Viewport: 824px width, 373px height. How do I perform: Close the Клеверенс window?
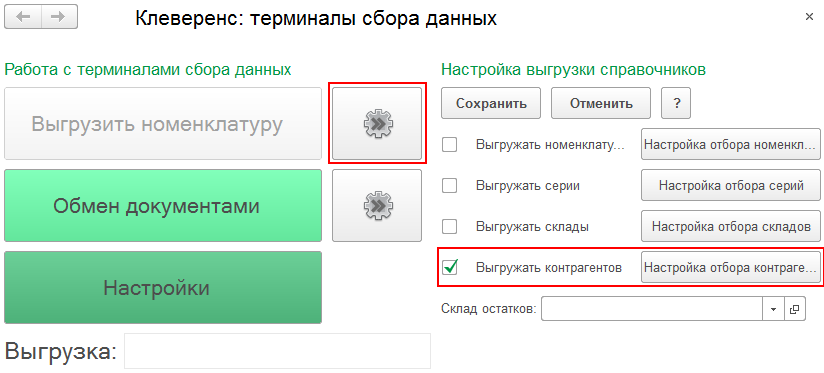click(809, 17)
